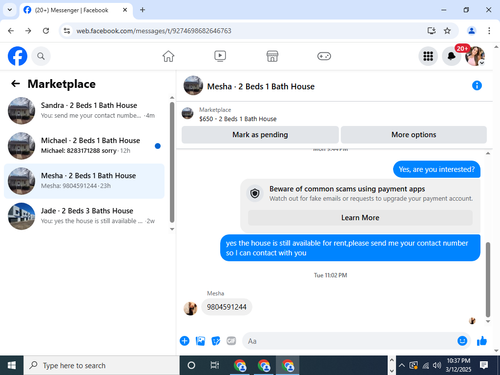Open the tab search dropdown arrow
The height and width of the screenshot is (375, 500).
coord(10,10)
